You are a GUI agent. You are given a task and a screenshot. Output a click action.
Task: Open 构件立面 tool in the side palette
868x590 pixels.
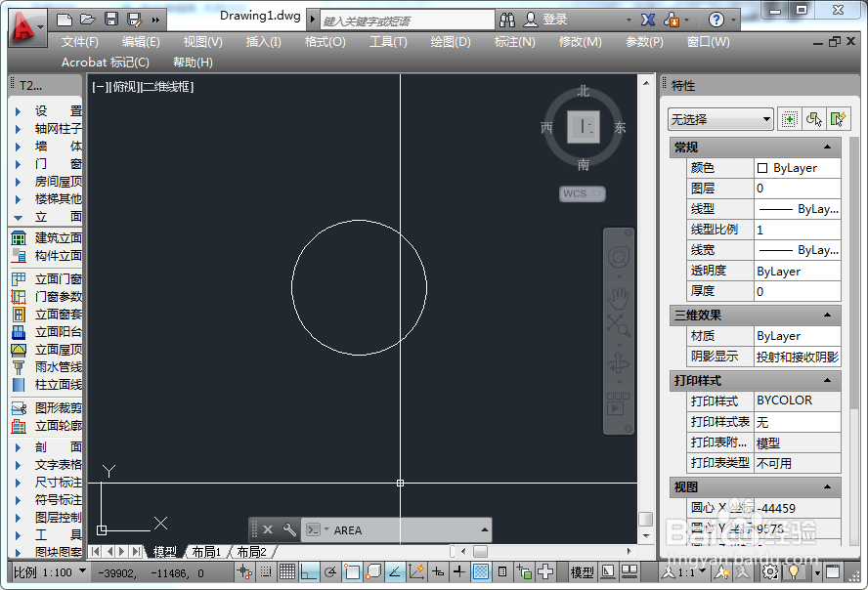tap(47, 256)
